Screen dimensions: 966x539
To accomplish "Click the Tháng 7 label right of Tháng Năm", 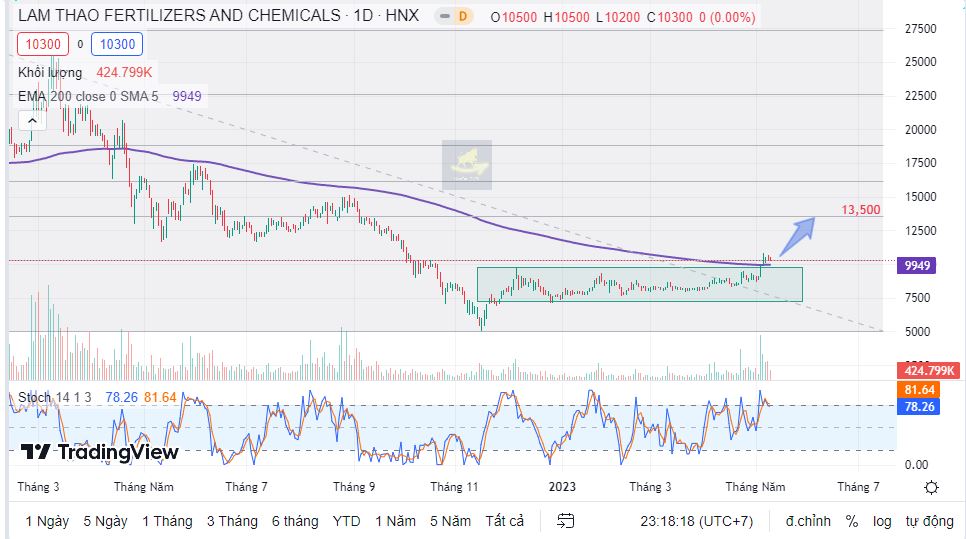I will click(x=858, y=487).
